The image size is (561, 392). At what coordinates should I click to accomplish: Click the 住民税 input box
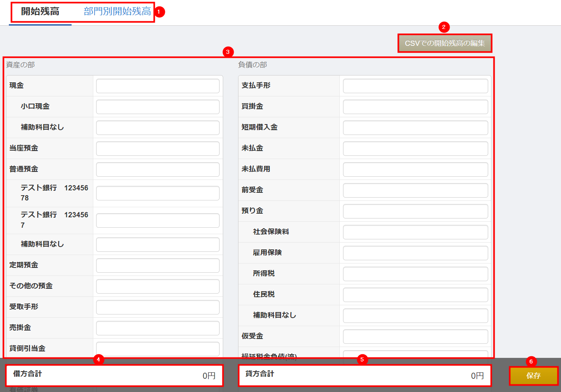pyautogui.click(x=415, y=295)
